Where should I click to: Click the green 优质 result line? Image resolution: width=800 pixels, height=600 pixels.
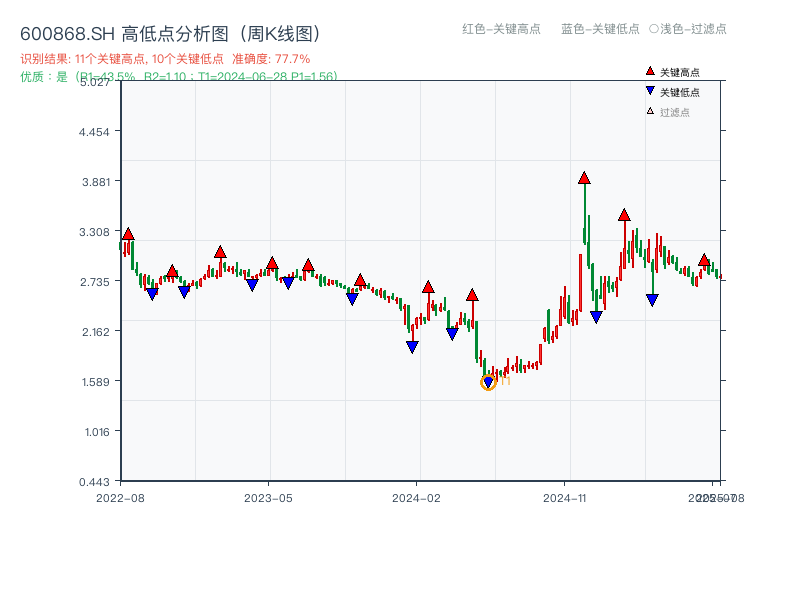[x=179, y=77]
